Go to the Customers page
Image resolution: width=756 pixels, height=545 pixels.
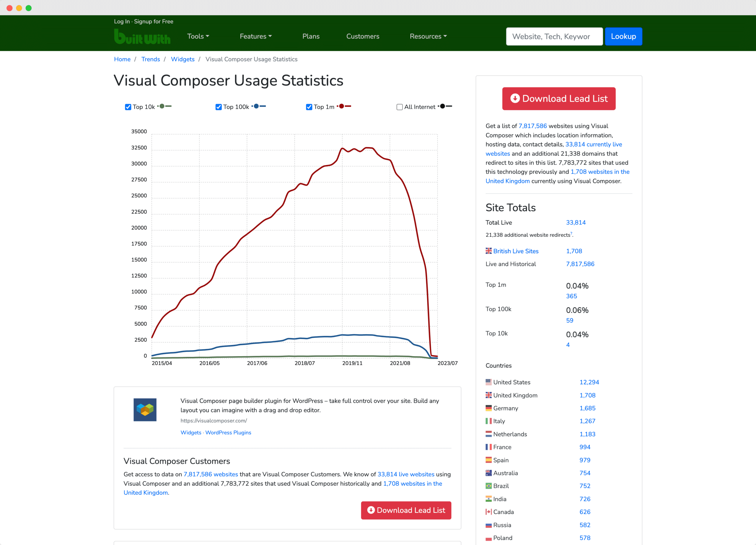point(363,36)
